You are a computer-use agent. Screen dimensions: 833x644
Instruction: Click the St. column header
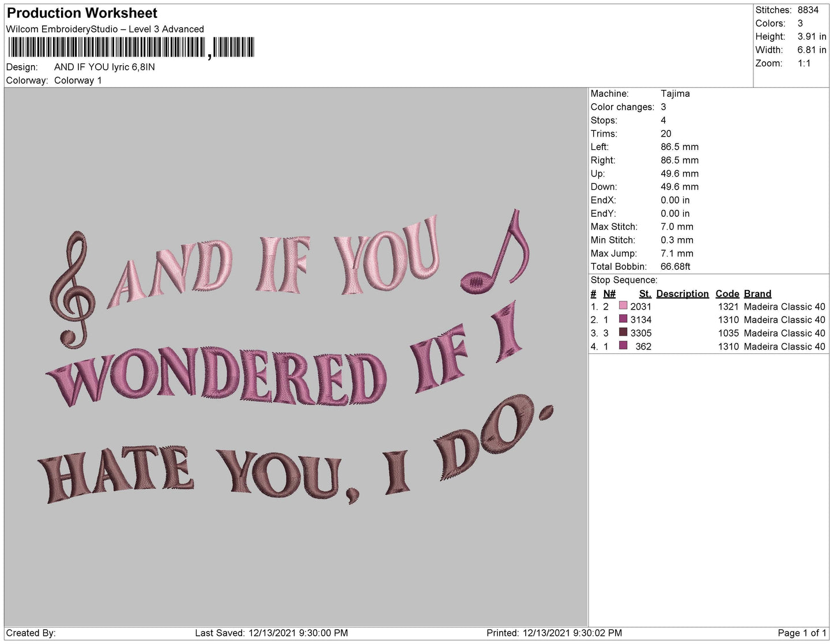point(645,293)
